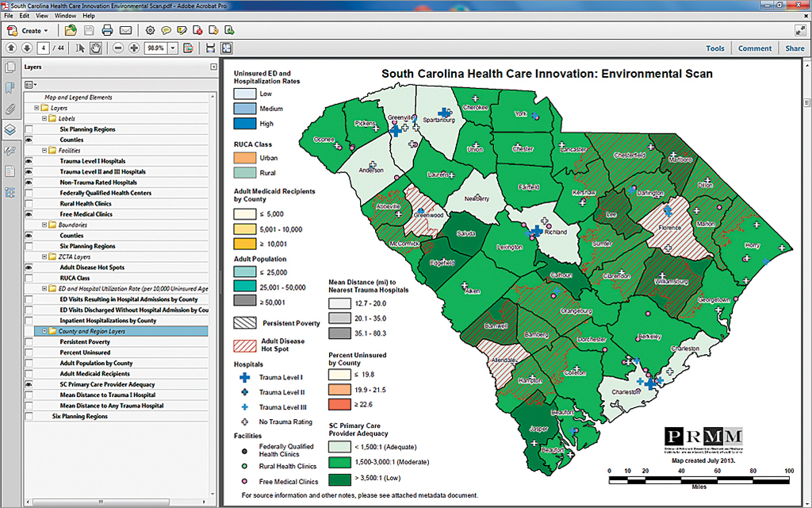Open the Edit menu
Screen dimensions: 812x508
coord(25,16)
